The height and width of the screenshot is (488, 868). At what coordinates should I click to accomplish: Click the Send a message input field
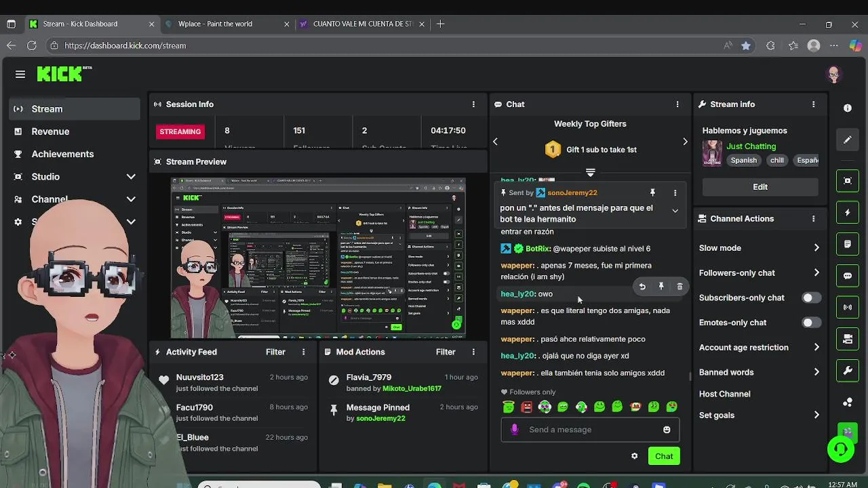click(590, 430)
